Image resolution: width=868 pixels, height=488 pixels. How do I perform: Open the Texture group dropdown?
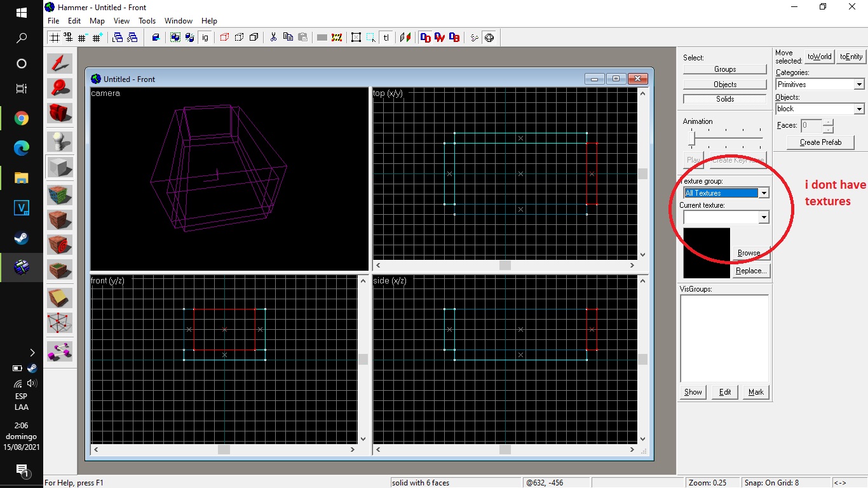tap(764, 193)
